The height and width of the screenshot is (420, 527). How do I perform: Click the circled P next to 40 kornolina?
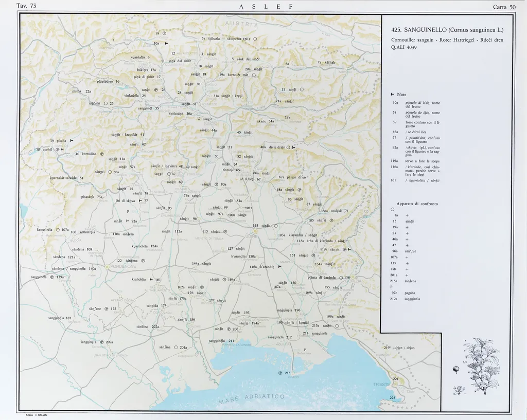[x=102, y=154]
